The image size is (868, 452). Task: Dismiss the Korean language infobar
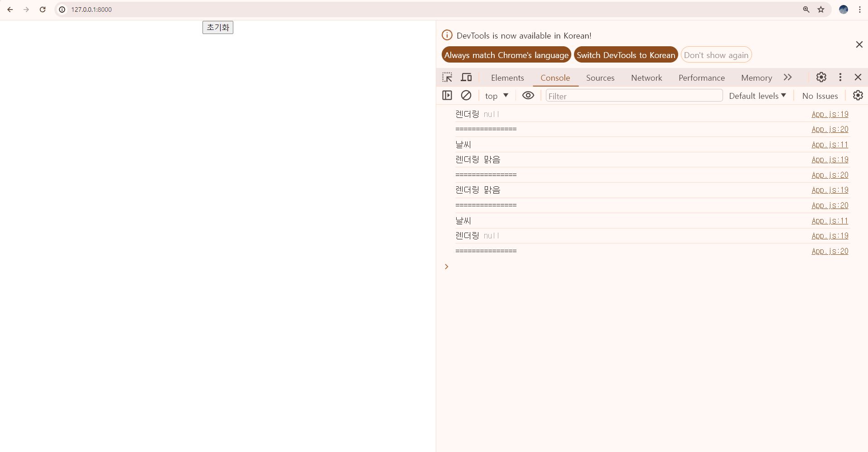point(859,44)
